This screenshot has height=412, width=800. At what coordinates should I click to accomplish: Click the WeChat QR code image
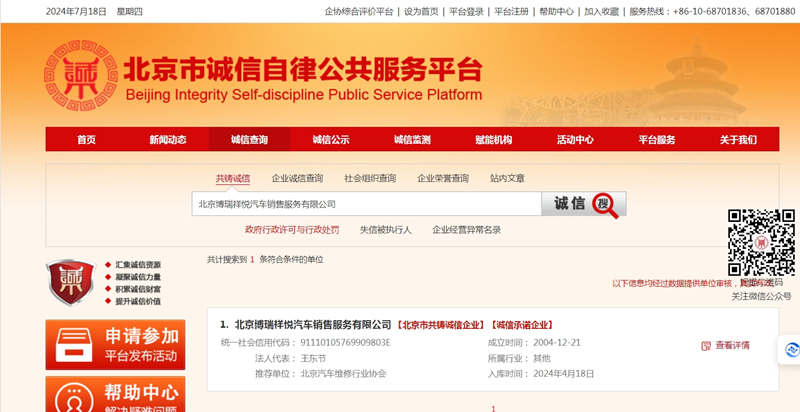tap(761, 243)
